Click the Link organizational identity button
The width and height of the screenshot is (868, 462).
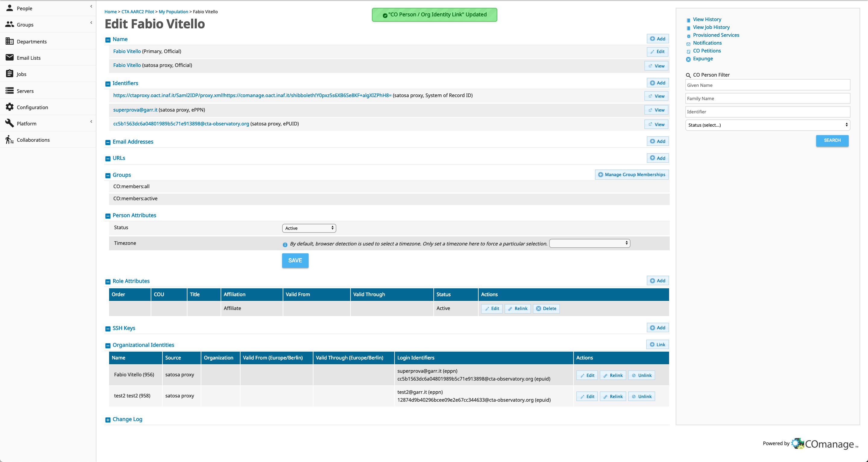pos(657,344)
